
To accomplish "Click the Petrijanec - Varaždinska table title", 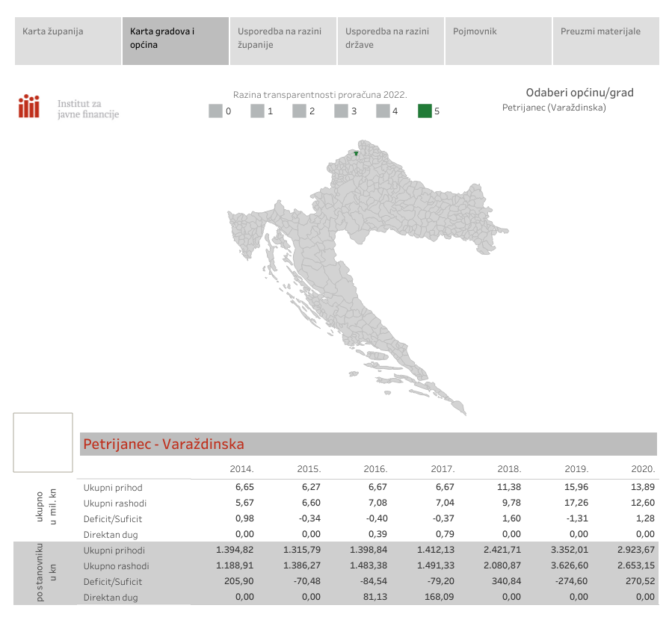I will [164, 444].
